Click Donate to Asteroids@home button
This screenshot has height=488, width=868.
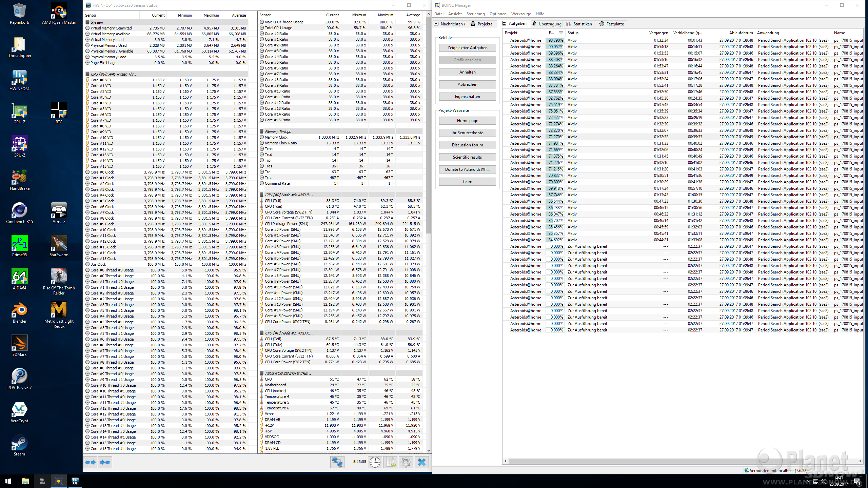[467, 169]
